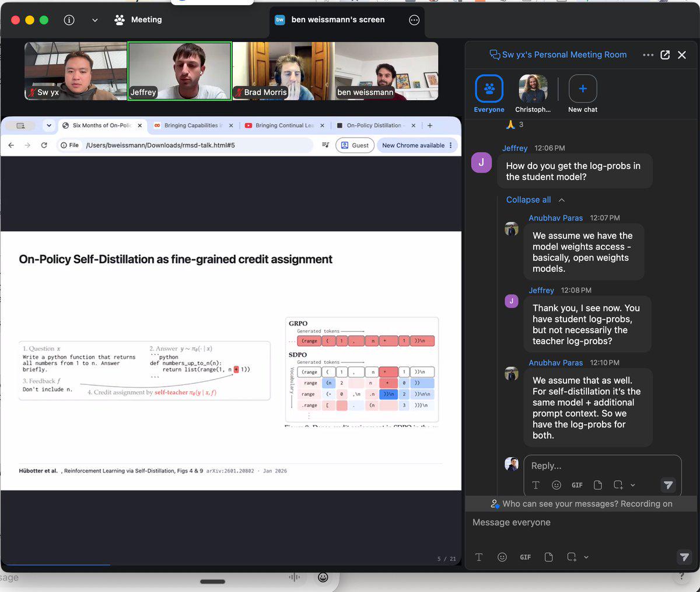700x592 pixels.
Task: Open chat panel more options ellipsis
Action: tap(648, 55)
